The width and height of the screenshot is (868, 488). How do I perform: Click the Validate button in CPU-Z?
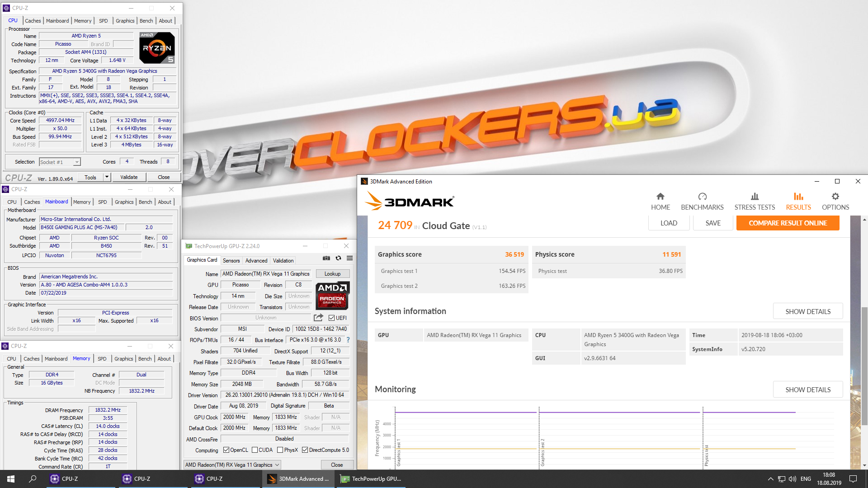tap(129, 177)
